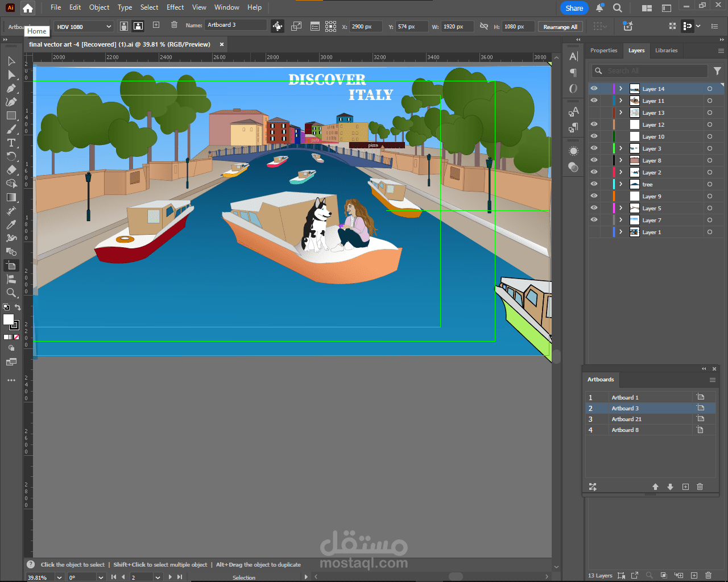The image size is (728, 582).
Task: Select the Artboard tool
Action: pos(11,265)
